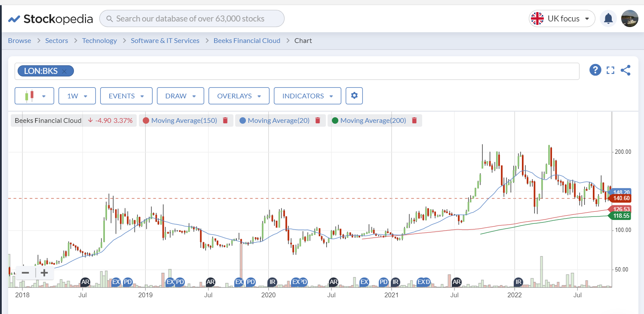Image resolution: width=644 pixels, height=314 pixels.
Task: Delete the Moving Average(150) overlay
Action: 225,121
